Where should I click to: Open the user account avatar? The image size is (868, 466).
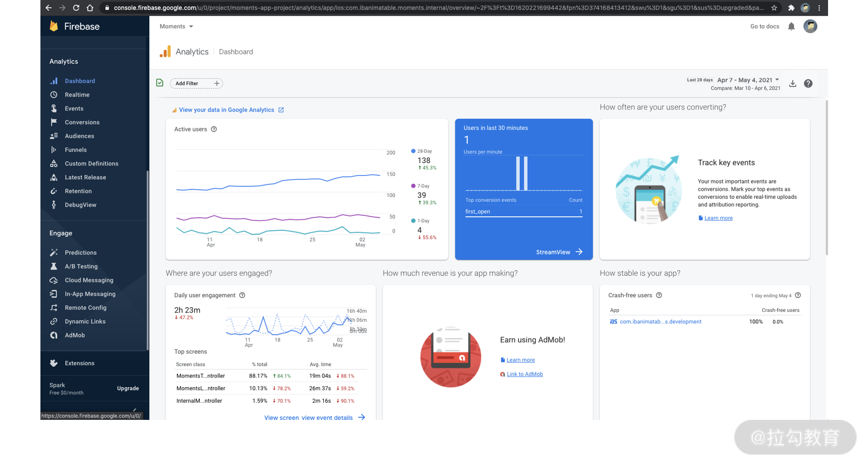[810, 26]
